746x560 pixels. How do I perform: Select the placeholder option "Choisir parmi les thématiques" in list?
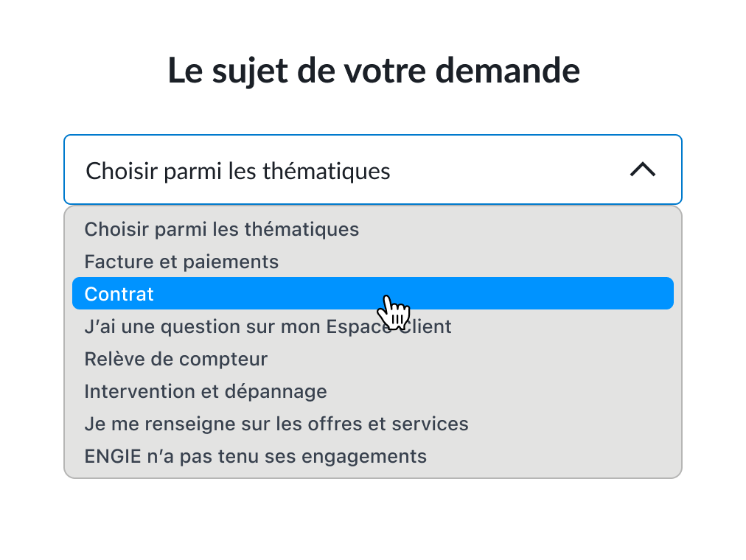tap(222, 229)
